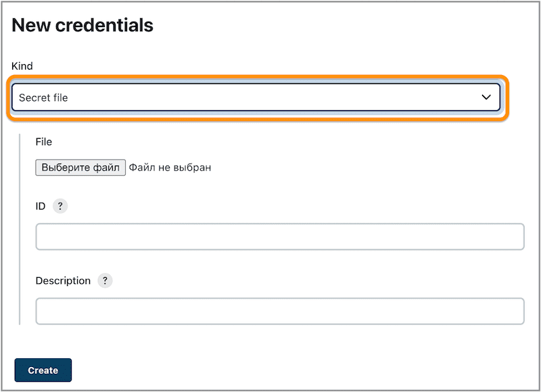541x392 pixels.
Task: Click the help icon next to ID
Action: point(60,206)
